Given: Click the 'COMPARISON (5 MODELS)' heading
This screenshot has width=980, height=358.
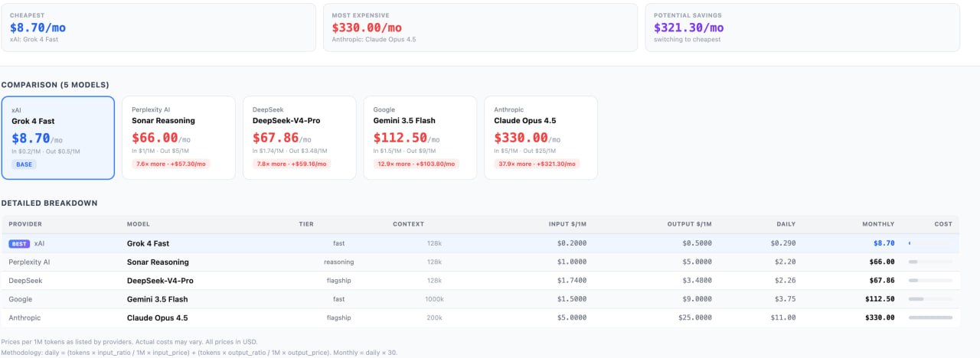Looking at the screenshot, I should (x=55, y=85).
